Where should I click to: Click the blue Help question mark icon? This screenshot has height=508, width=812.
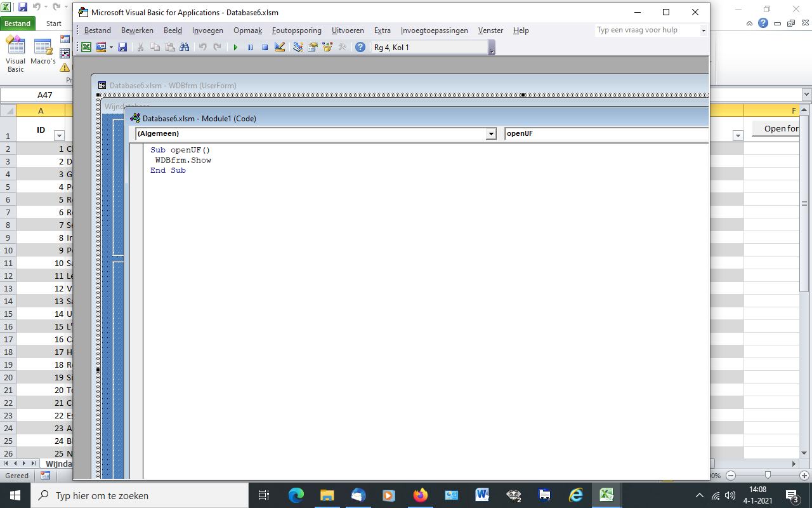(x=360, y=47)
